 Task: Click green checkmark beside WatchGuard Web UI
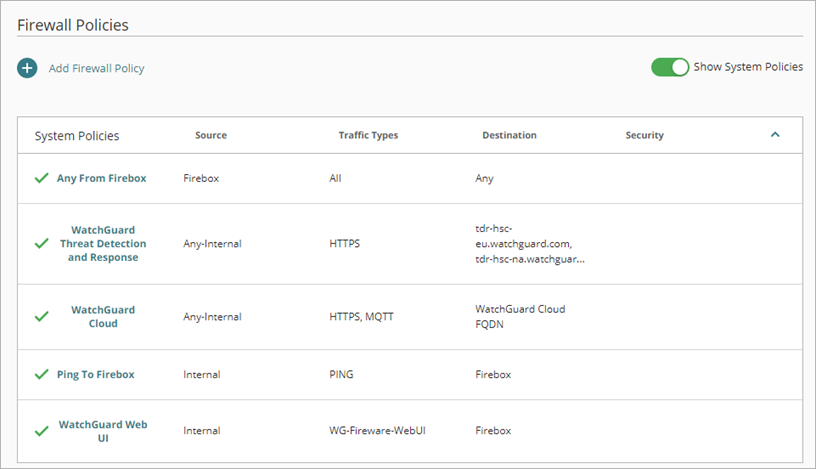pyautogui.click(x=41, y=431)
